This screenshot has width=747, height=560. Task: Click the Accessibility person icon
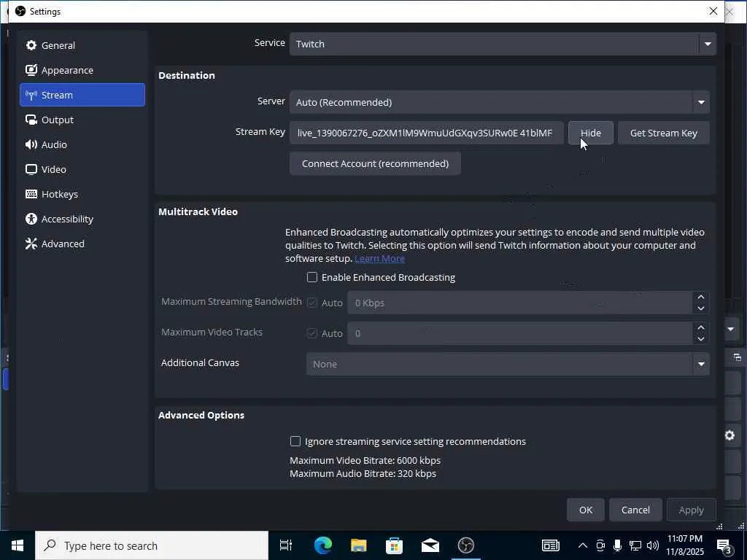coord(31,219)
